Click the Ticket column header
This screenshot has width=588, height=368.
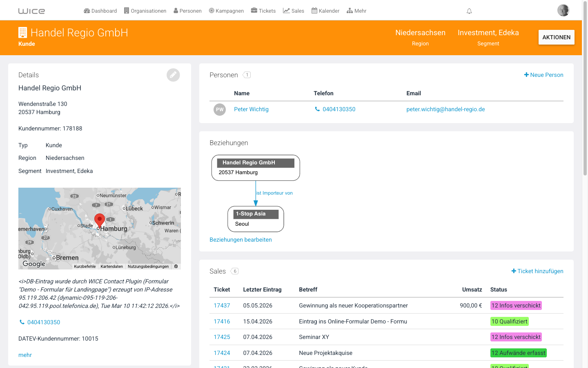[222, 289]
